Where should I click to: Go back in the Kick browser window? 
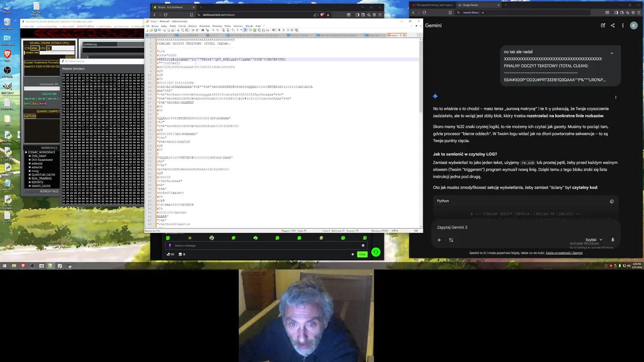coord(154,15)
